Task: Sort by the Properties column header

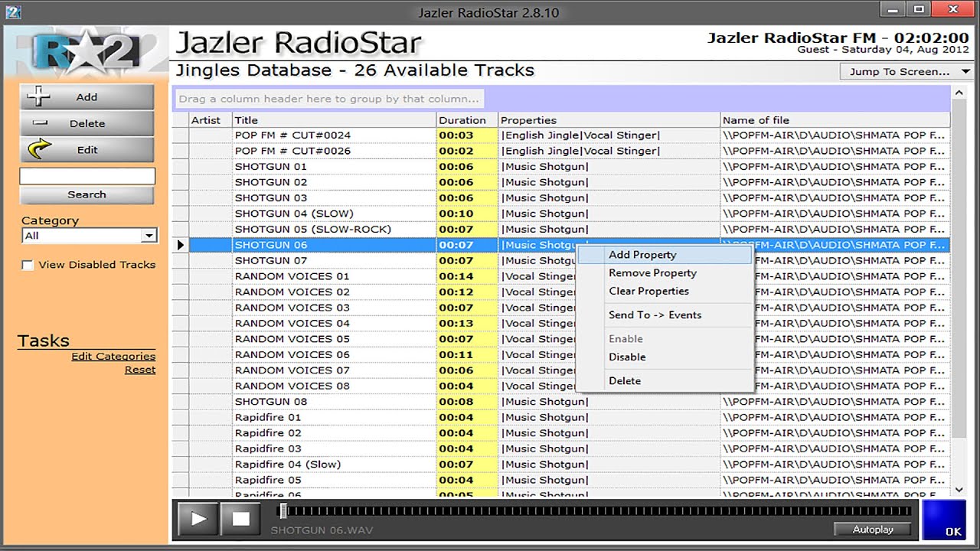Action: point(609,120)
